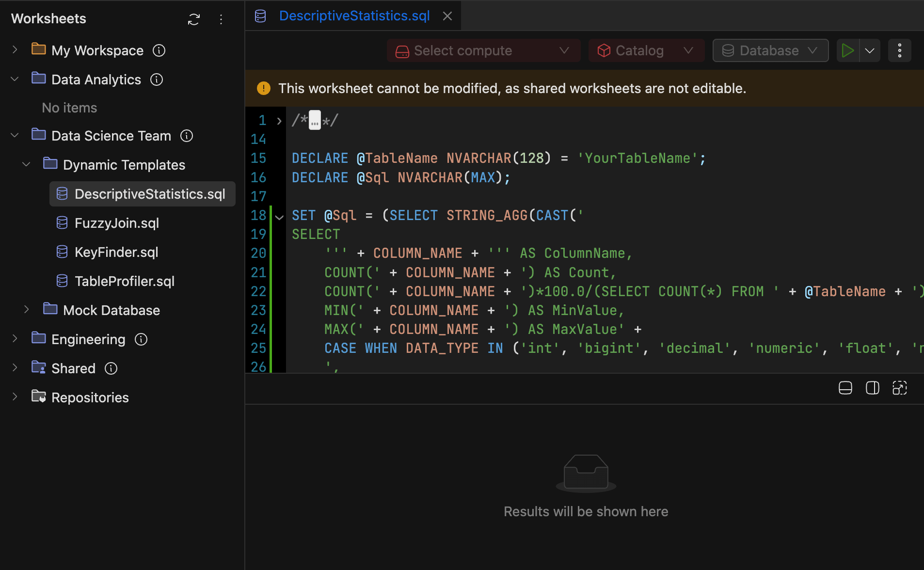Expand collapsed comment ellipsis placeholder
The height and width of the screenshot is (570, 924).
tap(315, 120)
